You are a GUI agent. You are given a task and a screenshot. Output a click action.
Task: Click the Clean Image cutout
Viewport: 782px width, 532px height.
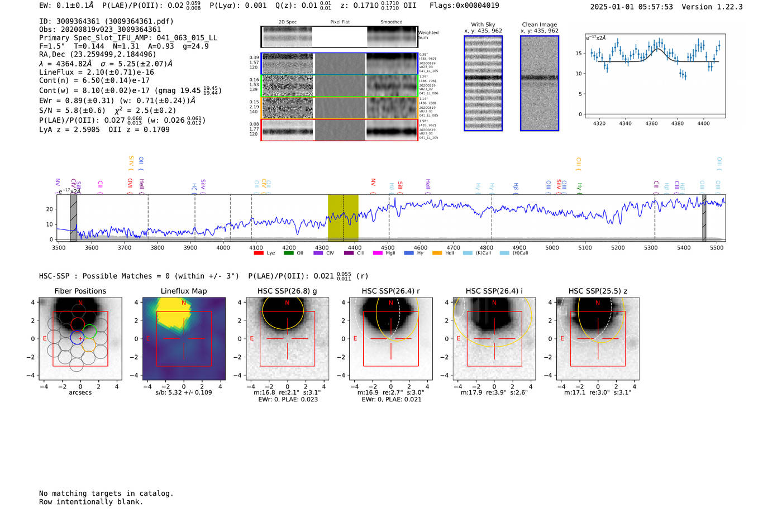coord(540,83)
